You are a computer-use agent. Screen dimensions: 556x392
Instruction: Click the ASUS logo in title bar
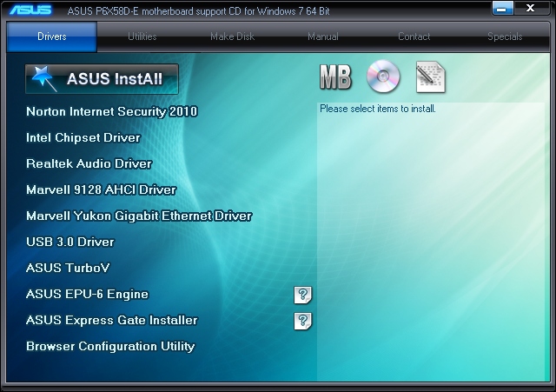30,10
